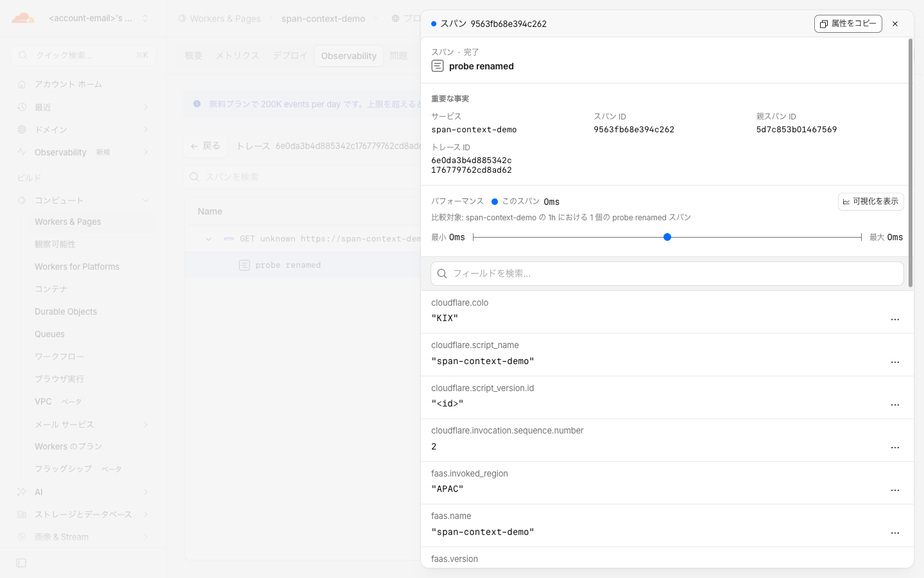924x578 pixels.
Task: Click the sparkle icon beside AI
Action: pyautogui.click(x=22, y=492)
